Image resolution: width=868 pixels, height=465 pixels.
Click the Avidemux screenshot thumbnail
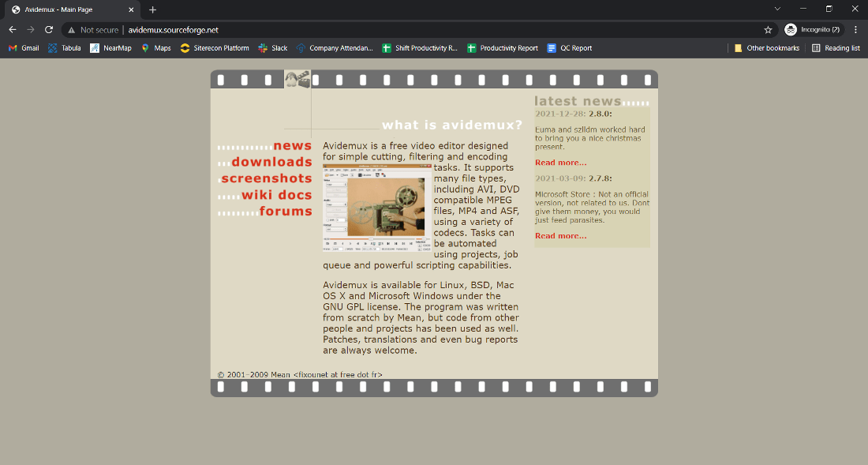tap(377, 208)
